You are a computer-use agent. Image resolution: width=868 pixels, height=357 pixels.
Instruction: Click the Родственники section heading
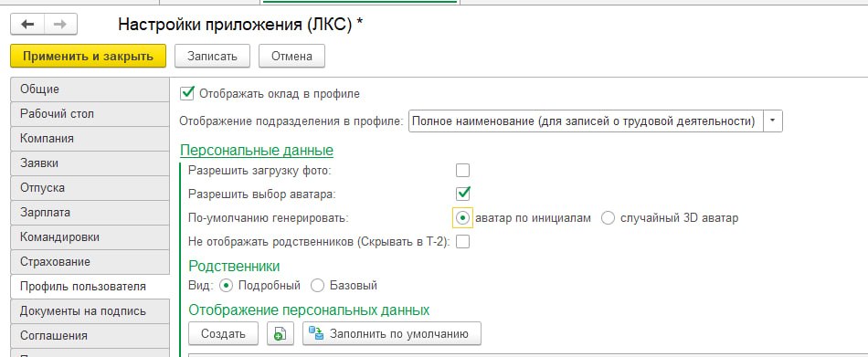234,266
